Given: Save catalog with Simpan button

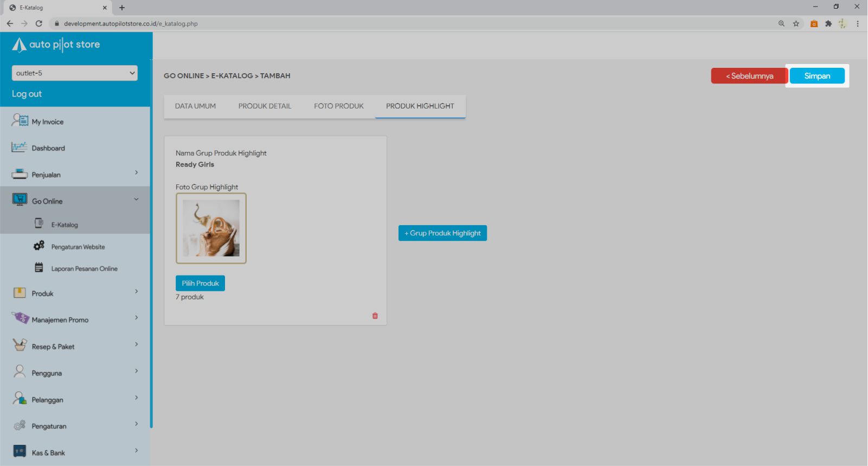Looking at the screenshot, I should tap(816, 76).
